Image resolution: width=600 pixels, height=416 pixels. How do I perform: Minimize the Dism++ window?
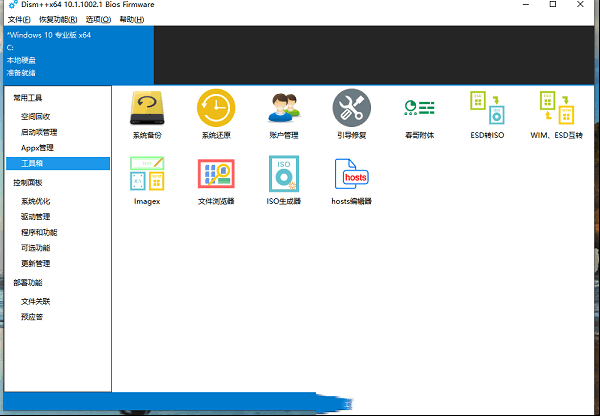[x=526, y=5]
